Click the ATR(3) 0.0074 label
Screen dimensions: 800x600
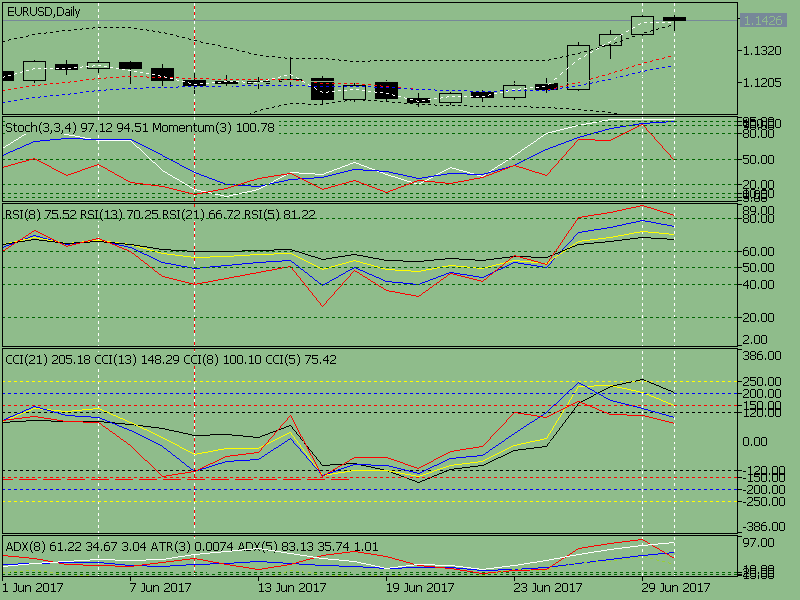[x=192, y=547]
